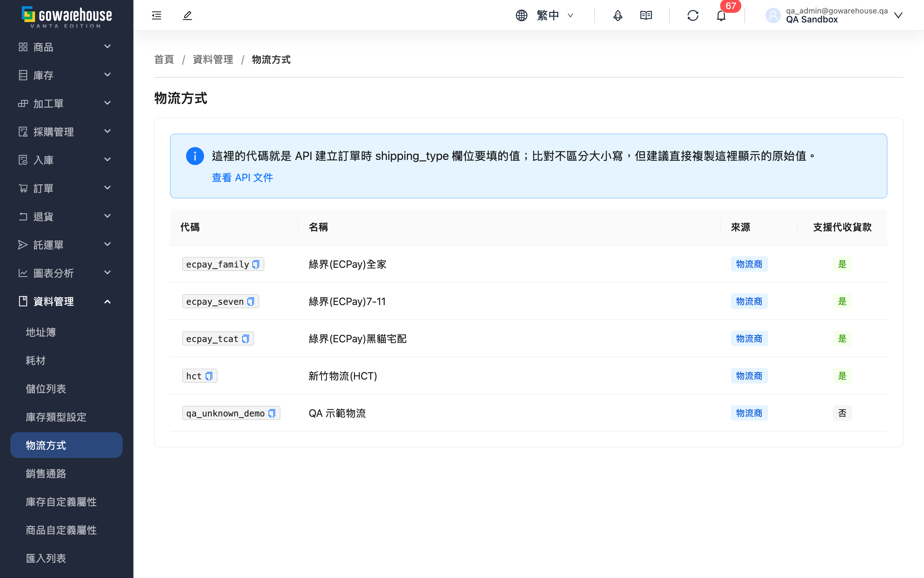
Task: Open the 查看 API 文件 link
Action: point(243,177)
